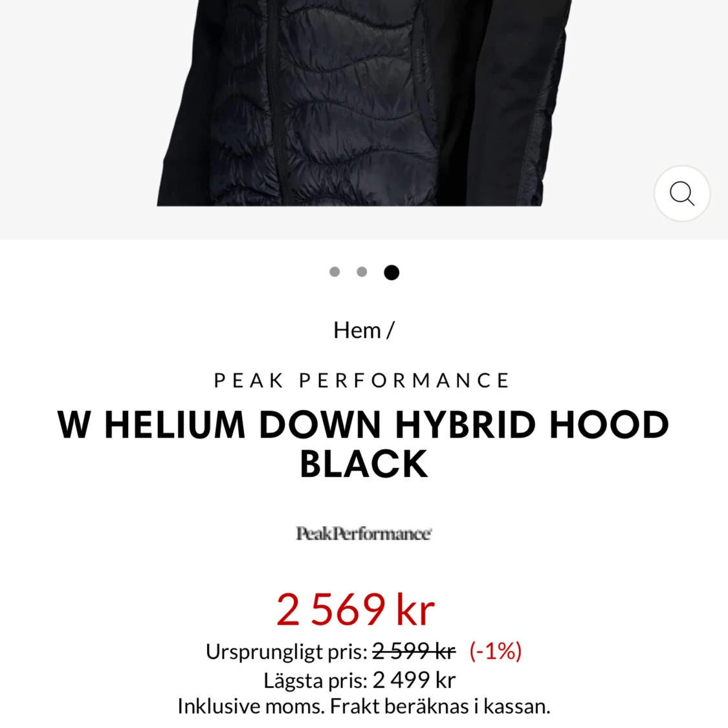Click the jacket's front zipper in the photo
The image size is (728, 728).
click(273, 102)
